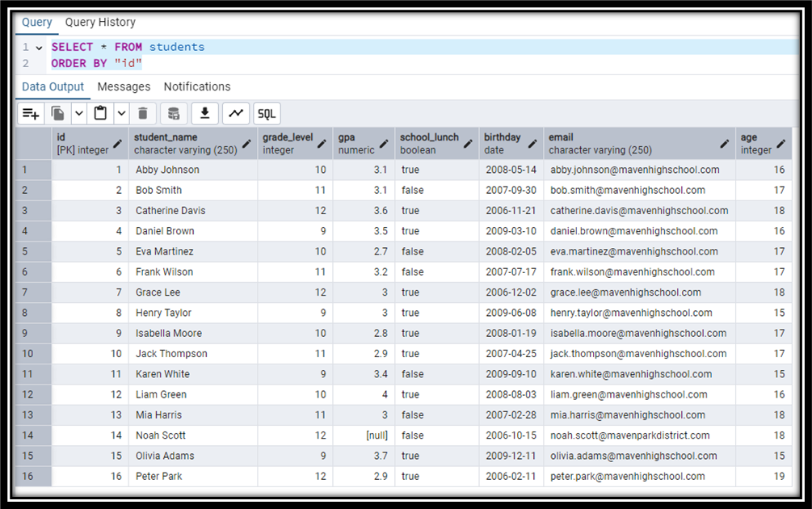
Task: Click age value 19 for Peter Park
Action: (x=764, y=476)
